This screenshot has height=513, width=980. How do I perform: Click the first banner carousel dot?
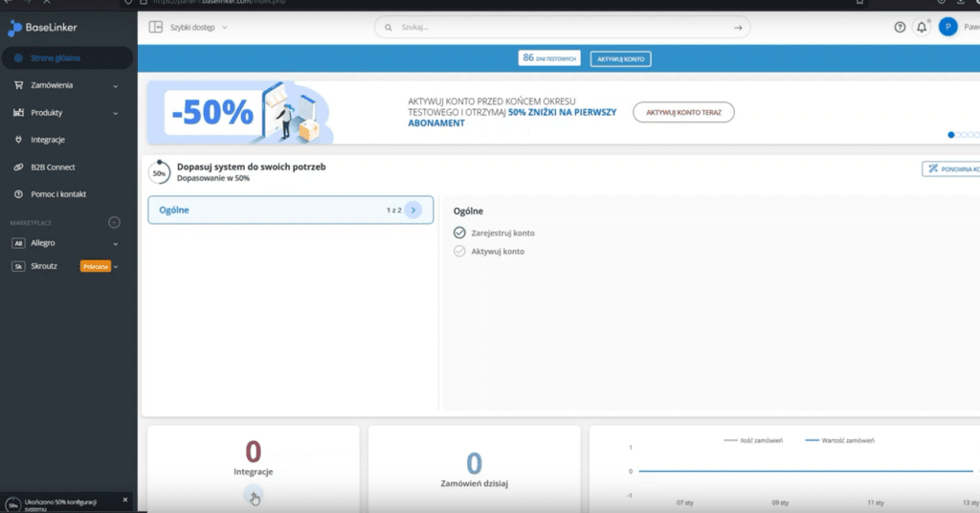[x=951, y=135]
